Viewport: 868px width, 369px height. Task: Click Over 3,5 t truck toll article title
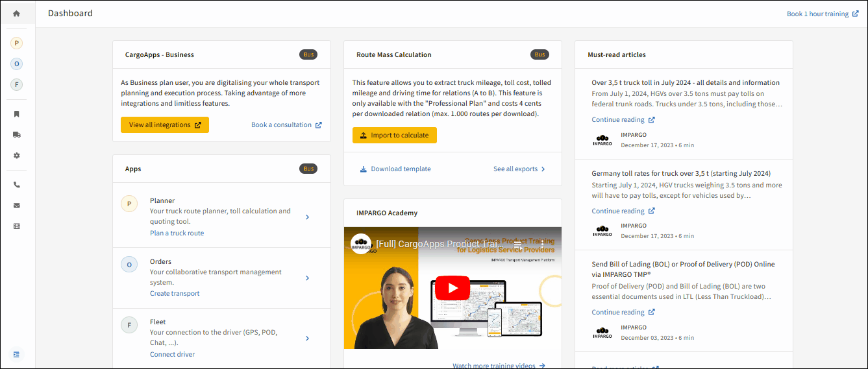tap(686, 82)
